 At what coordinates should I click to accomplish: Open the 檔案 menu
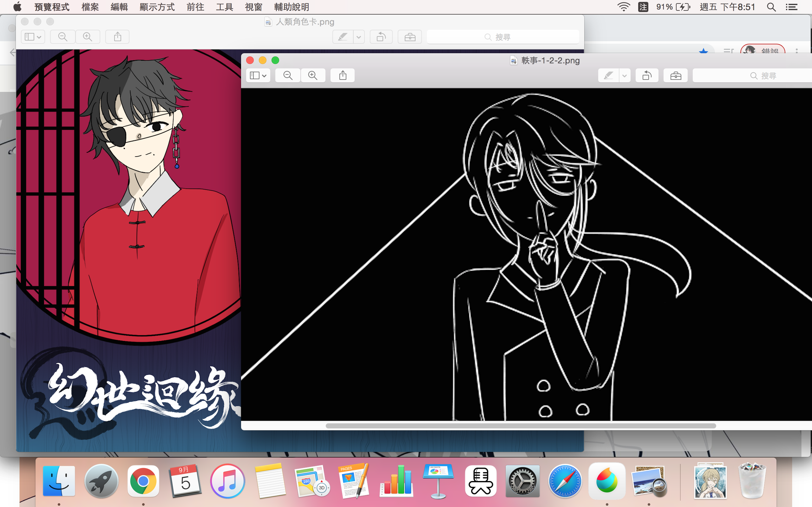90,7
